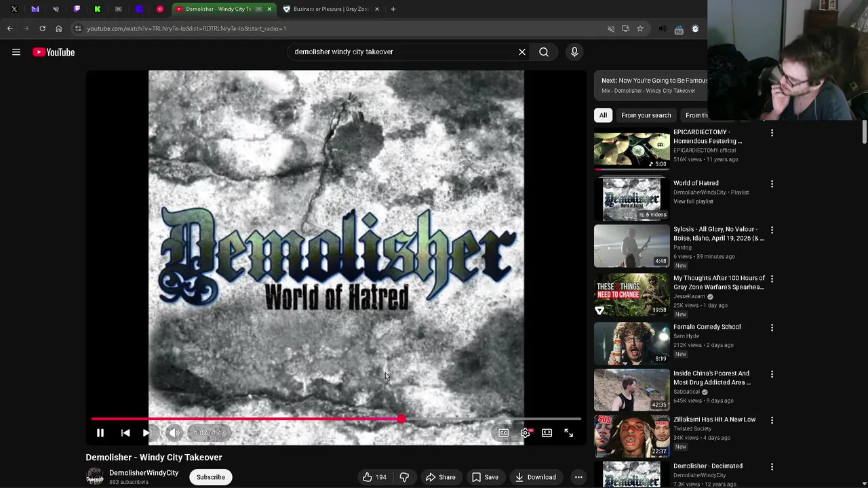The width and height of the screenshot is (868, 488).
Task: Reload the page with refresh icon
Action: [42, 28]
